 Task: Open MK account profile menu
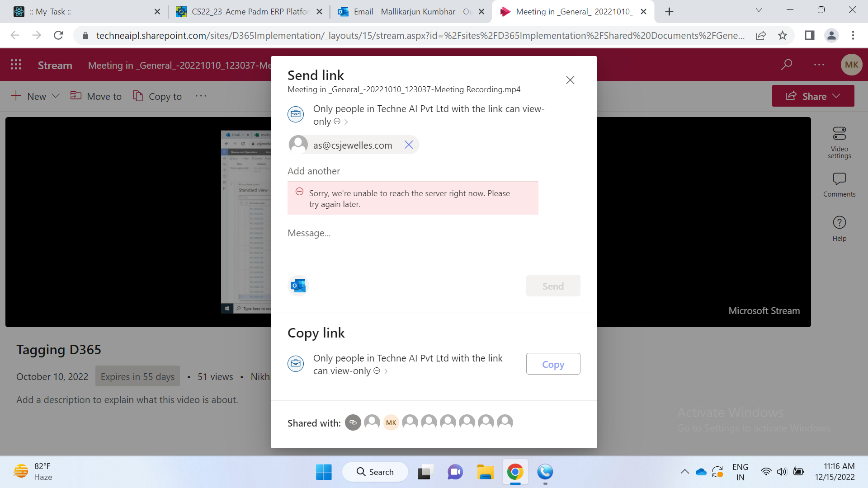pyautogui.click(x=851, y=65)
